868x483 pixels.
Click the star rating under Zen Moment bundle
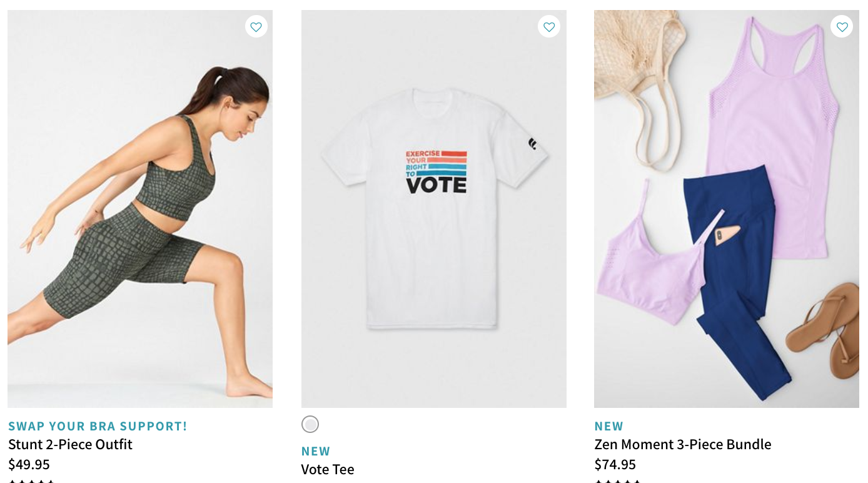pos(618,480)
